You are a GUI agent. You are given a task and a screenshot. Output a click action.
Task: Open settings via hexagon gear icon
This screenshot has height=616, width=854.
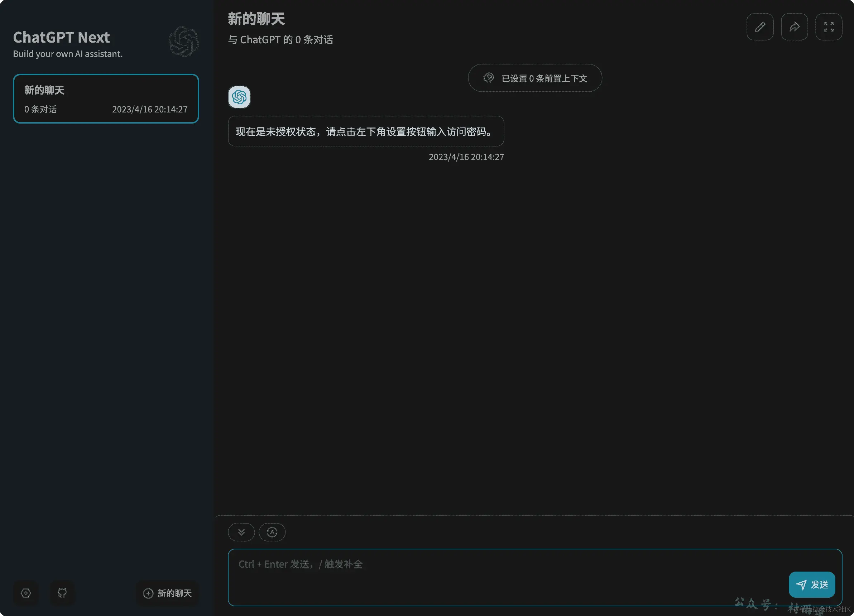[25, 593]
